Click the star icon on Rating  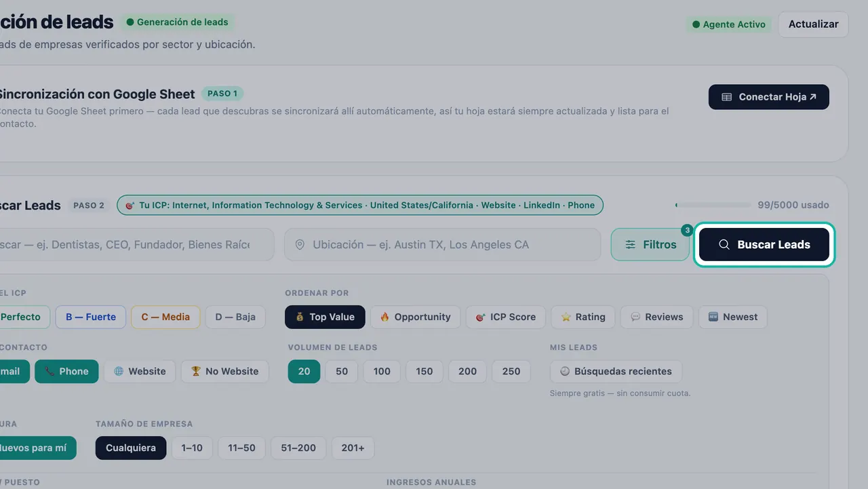tap(566, 317)
